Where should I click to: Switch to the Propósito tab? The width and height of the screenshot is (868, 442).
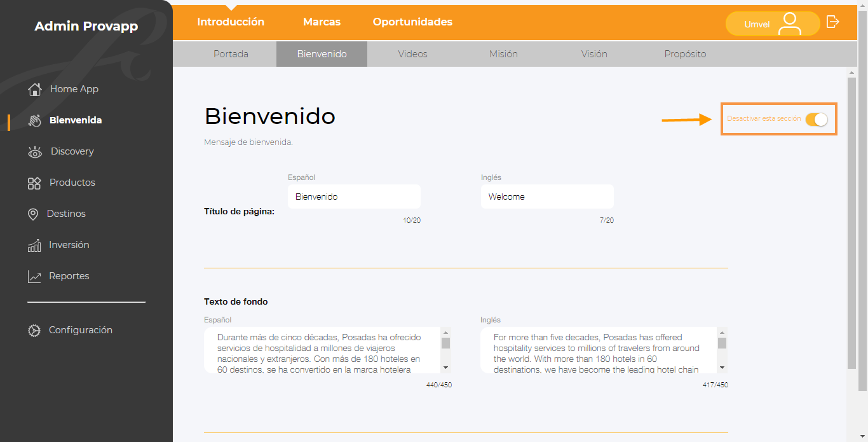[x=685, y=54]
